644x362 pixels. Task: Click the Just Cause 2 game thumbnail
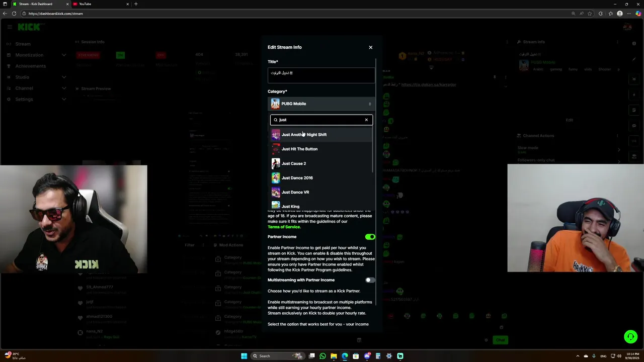[x=276, y=163]
